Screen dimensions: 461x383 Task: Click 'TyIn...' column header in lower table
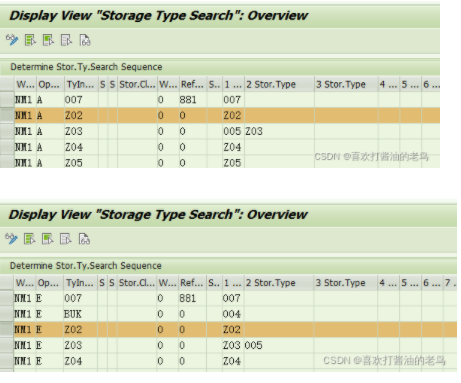80,283
